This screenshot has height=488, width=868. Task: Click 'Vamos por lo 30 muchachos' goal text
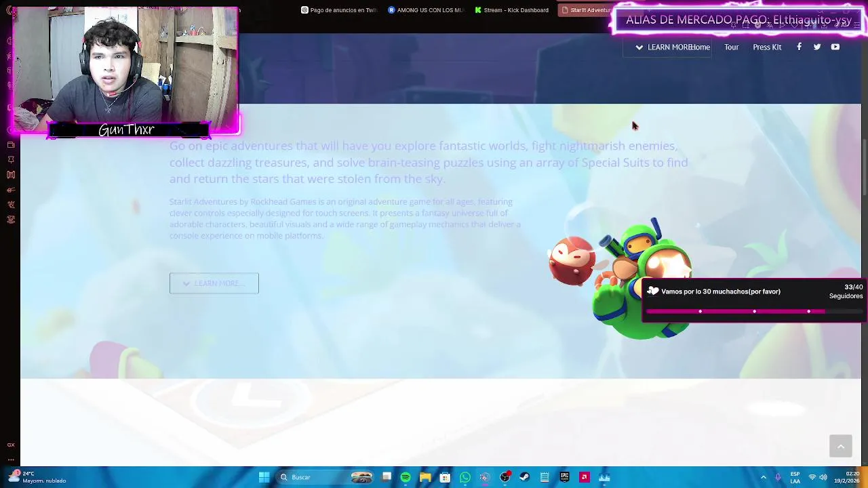721,291
